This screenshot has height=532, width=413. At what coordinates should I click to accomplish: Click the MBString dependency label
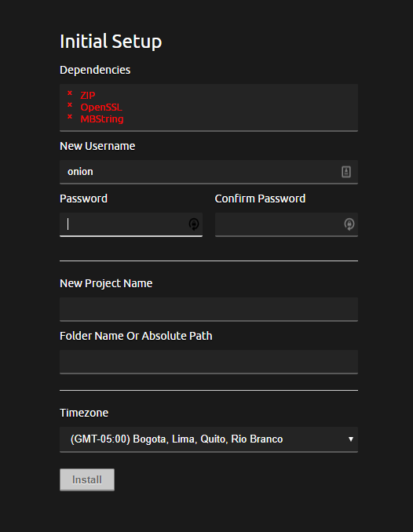click(102, 119)
